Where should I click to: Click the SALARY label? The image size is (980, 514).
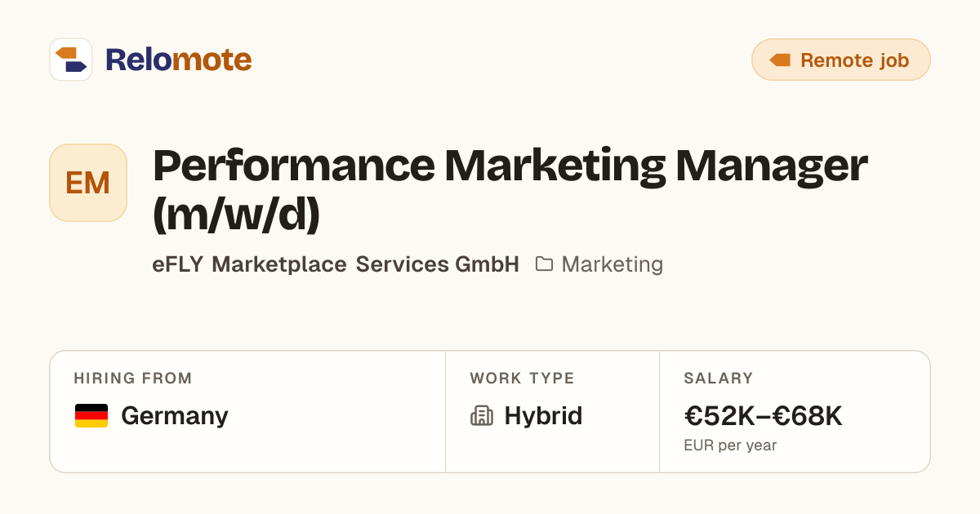pyautogui.click(x=719, y=379)
